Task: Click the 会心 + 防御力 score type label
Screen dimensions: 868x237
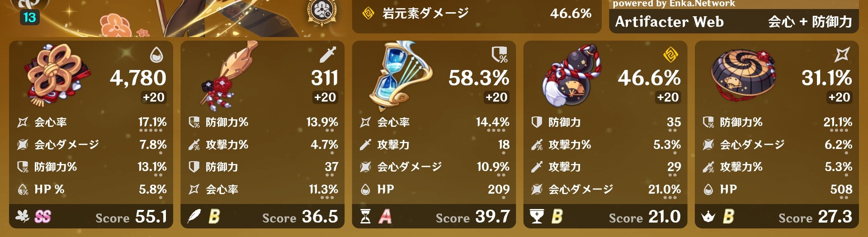Action: pyautogui.click(x=810, y=22)
